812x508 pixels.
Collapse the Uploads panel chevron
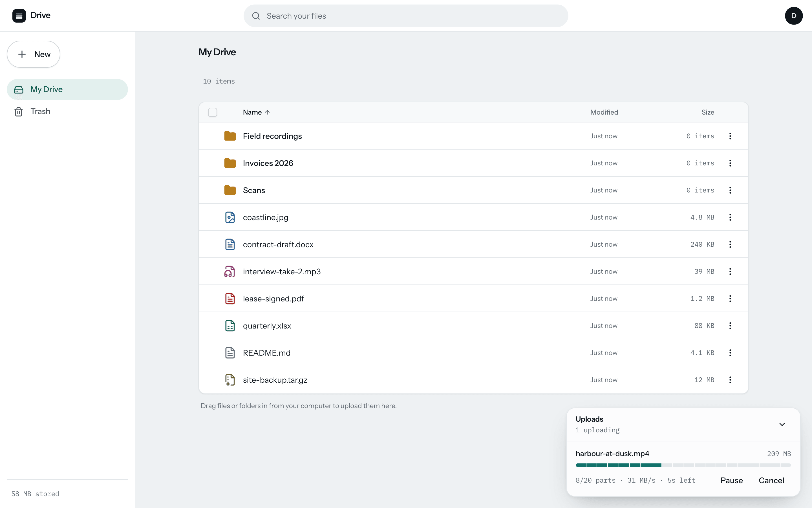coord(782,424)
